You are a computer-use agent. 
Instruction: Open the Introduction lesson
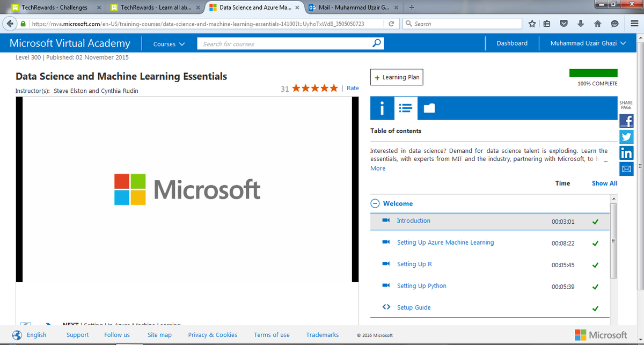(x=414, y=221)
